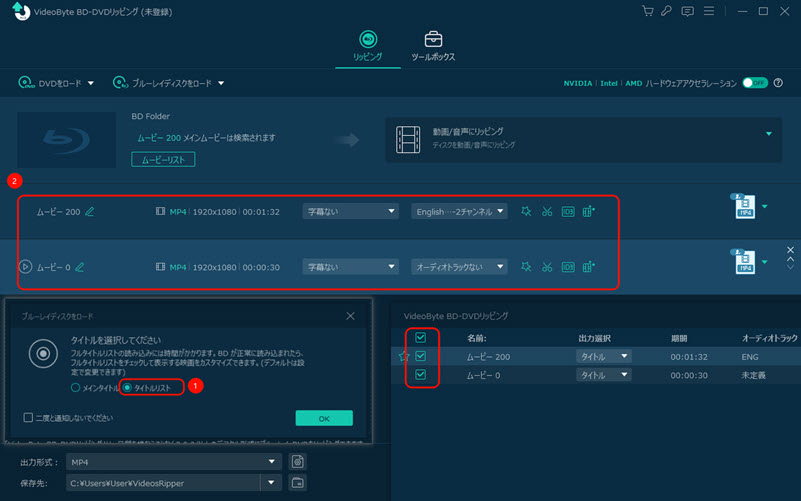Move ムービー 0 row up

coord(790,259)
